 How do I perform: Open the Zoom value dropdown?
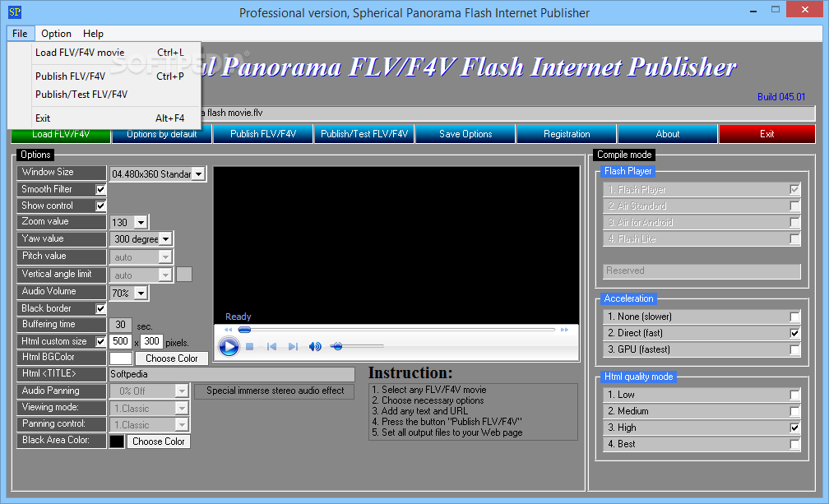(x=141, y=223)
